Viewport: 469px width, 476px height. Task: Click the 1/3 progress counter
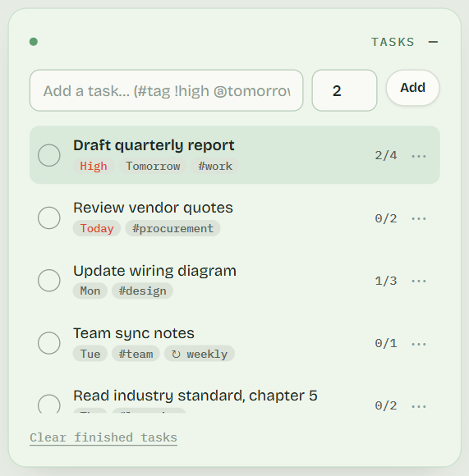click(386, 281)
